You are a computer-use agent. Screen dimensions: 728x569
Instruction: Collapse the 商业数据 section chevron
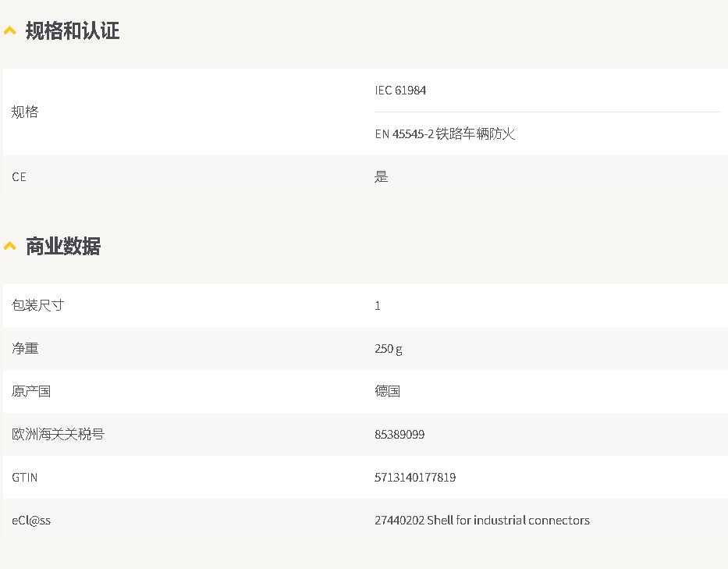coord(10,247)
